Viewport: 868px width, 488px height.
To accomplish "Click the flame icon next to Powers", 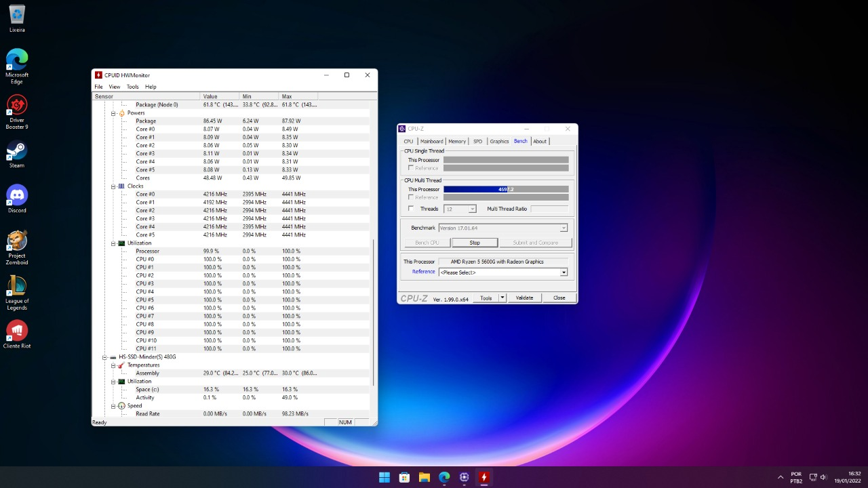I will 122,113.
